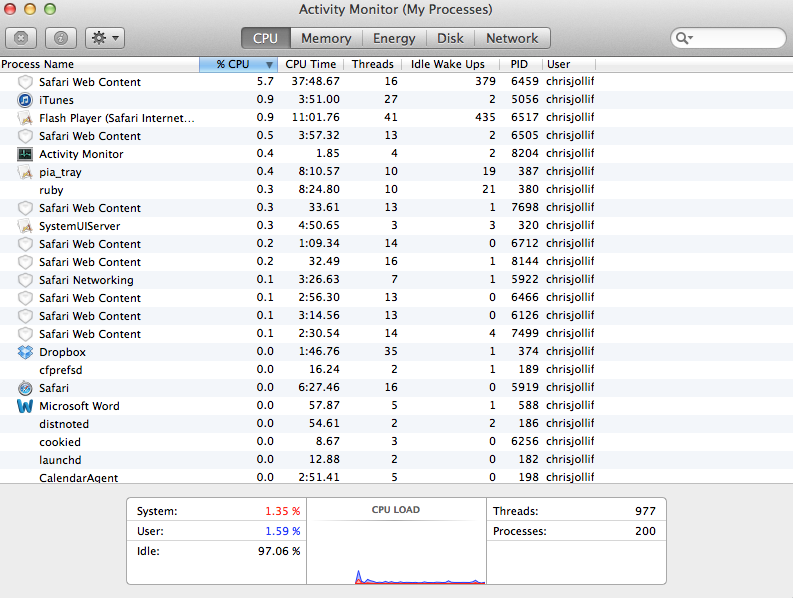Click the Activity Monitor process icon
The height and width of the screenshot is (598, 793).
click(x=25, y=154)
